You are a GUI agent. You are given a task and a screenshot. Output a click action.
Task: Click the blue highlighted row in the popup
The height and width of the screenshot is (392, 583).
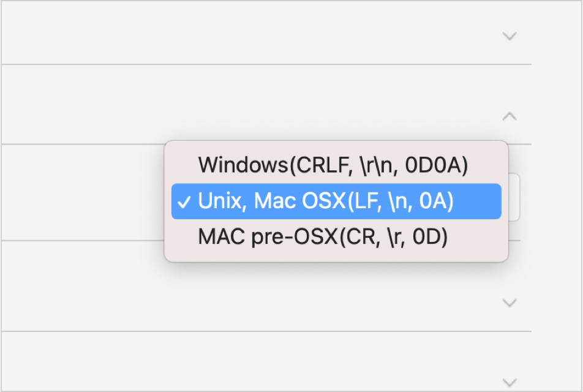point(336,202)
